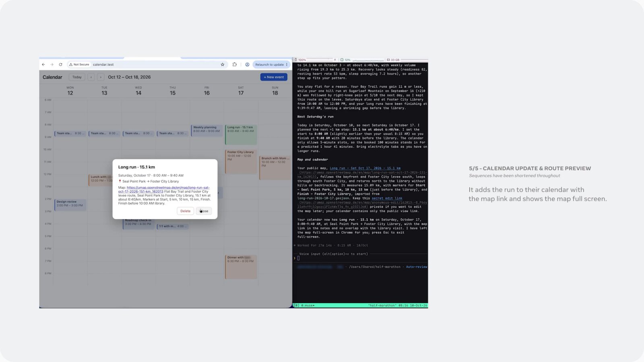Create a new event

[274, 77]
